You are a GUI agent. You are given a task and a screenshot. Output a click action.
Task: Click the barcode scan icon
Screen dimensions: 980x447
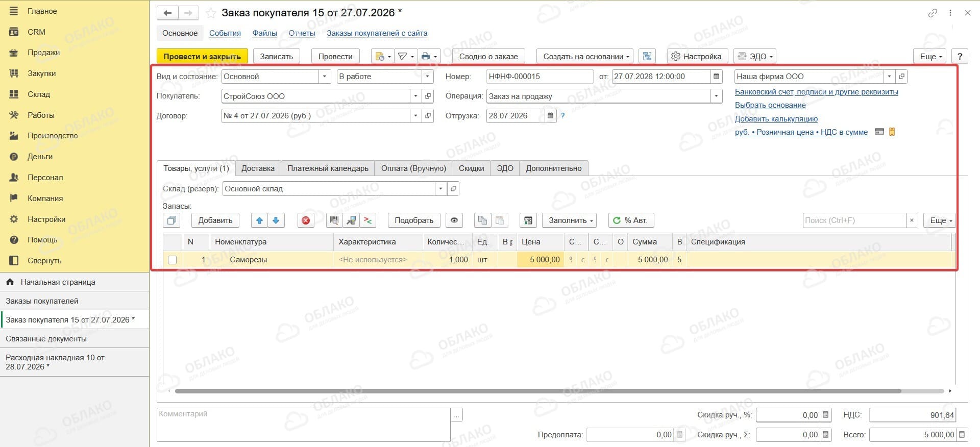tap(334, 220)
